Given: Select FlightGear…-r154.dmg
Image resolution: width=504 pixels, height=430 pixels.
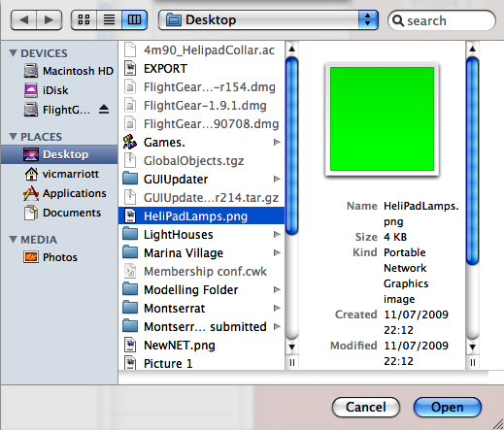Looking at the screenshot, I should click(x=201, y=87).
